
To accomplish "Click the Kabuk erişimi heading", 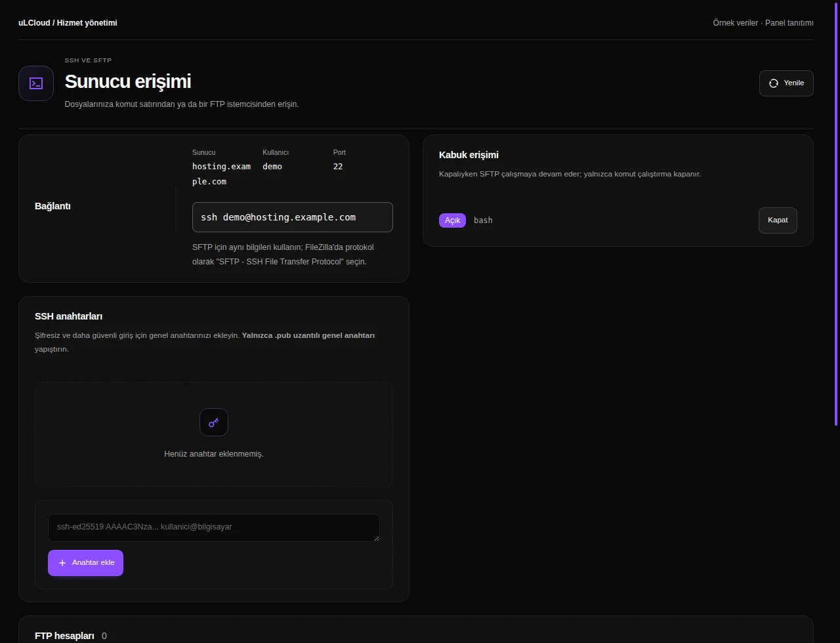I will (x=469, y=155).
